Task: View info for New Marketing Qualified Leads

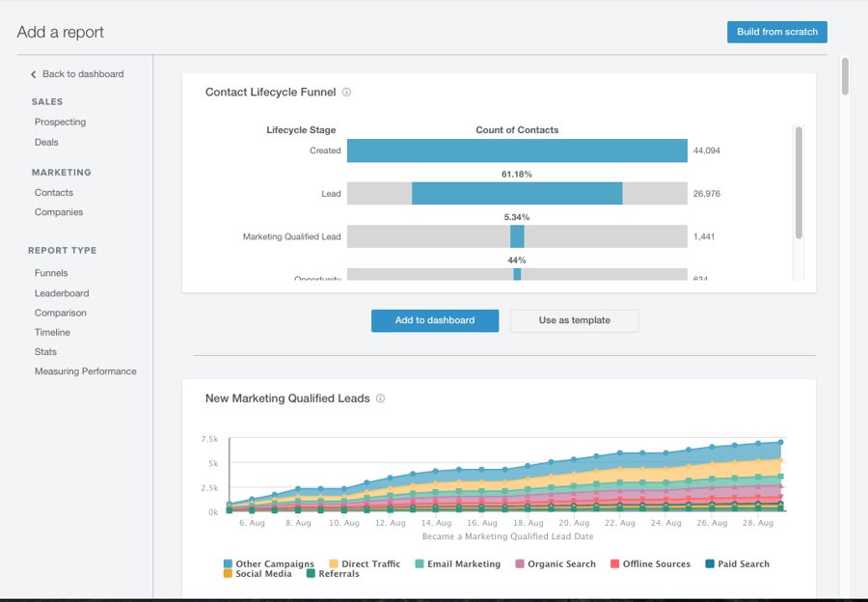Action: [380, 398]
